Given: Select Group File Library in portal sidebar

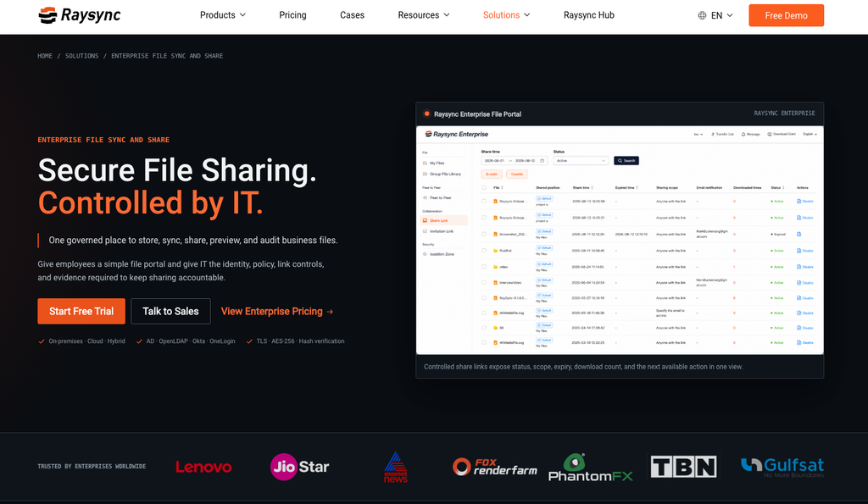Looking at the screenshot, I should coord(442,174).
